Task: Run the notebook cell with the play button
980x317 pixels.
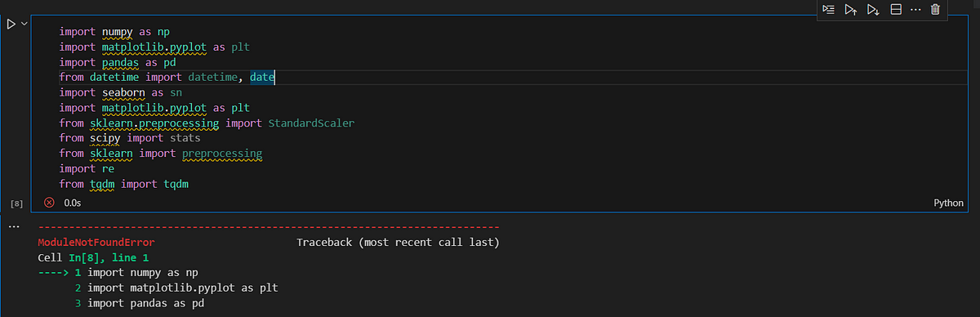Action: coord(11,25)
